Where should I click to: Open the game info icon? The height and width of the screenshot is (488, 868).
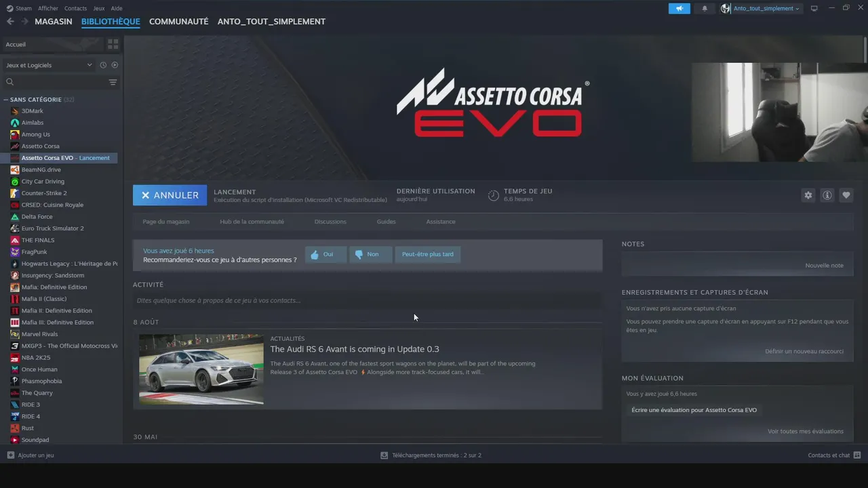point(827,195)
